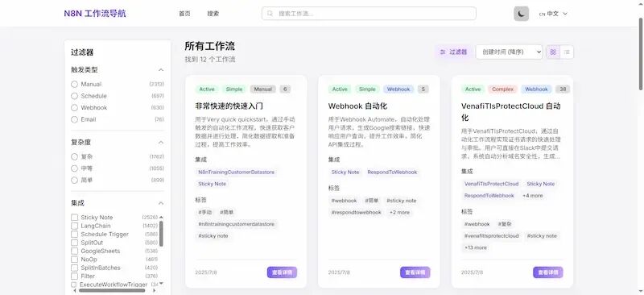The image size is (644, 295).
Task: Click the +13 more tags label
Action: [x=476, y=247]
